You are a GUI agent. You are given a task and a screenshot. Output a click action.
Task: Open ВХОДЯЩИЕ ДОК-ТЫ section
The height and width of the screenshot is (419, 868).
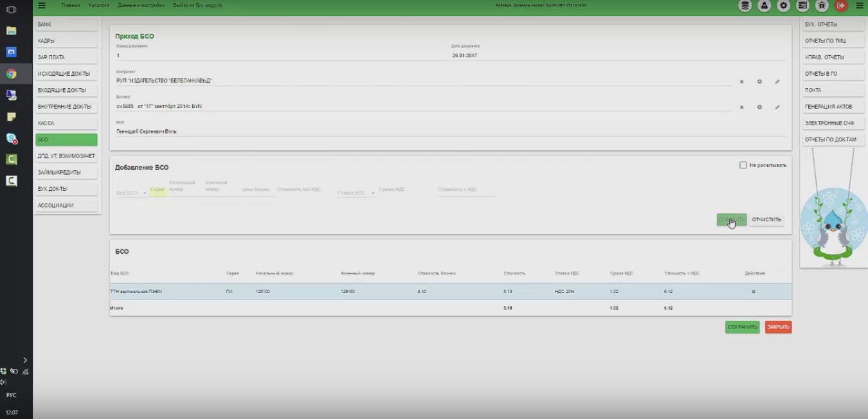pyautogui.click(x=66, y=91)
